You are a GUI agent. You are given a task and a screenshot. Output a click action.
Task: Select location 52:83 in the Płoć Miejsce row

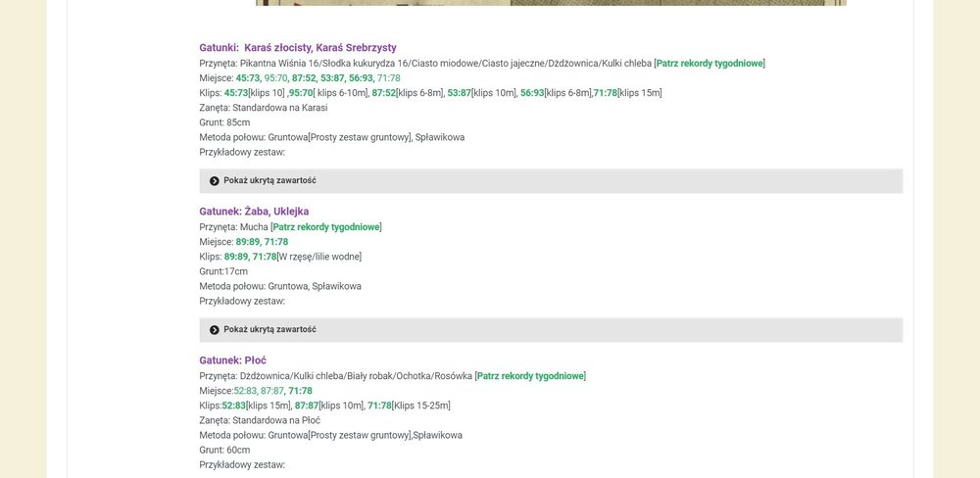pyautogui.click(x=245, y=391)
